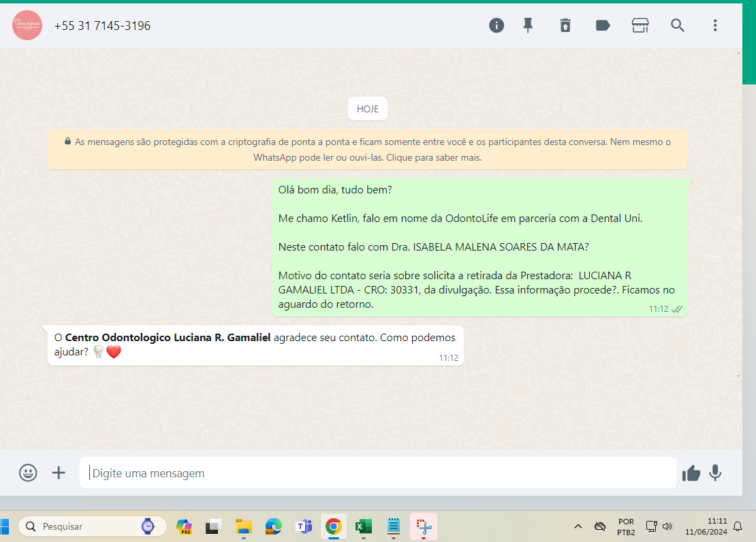Switch to Google Chrome in taskbar

click(334, 526)
